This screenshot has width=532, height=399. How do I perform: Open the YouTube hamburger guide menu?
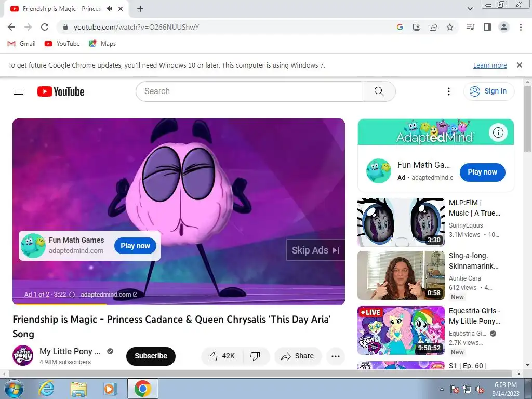[19, 91]
